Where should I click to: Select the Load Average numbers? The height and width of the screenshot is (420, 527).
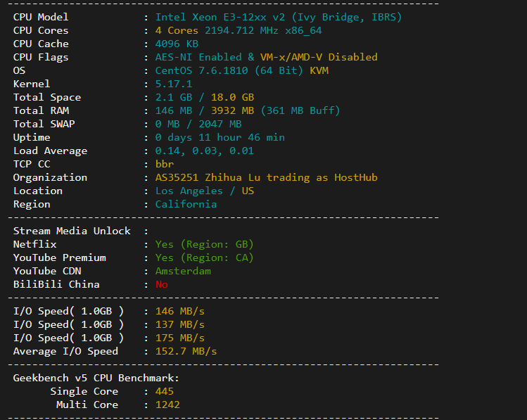click(x=204, y=151)
